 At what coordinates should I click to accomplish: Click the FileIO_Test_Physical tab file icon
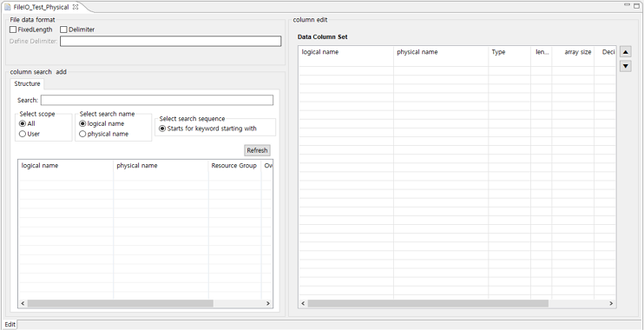tap(8, 7)
